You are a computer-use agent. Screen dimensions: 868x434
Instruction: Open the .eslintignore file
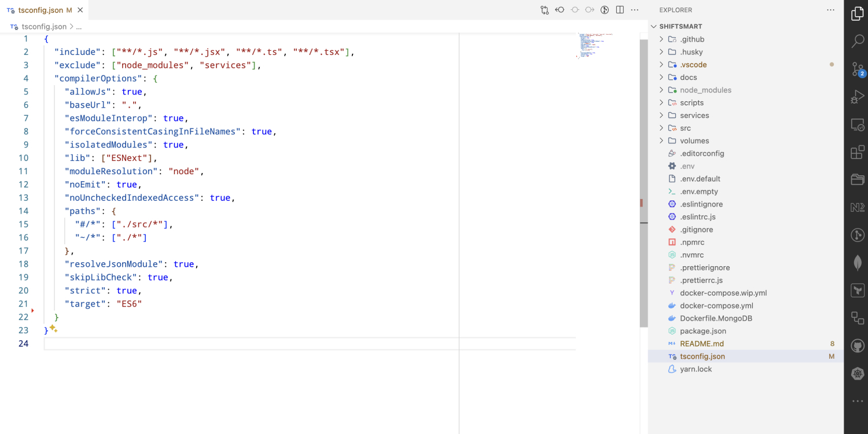746,204
